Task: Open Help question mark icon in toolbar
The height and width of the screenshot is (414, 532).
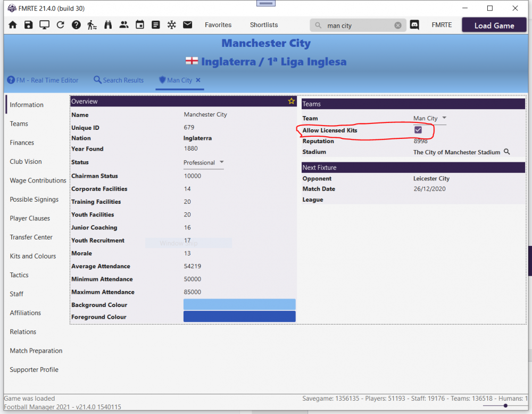Action: (76, 25)
